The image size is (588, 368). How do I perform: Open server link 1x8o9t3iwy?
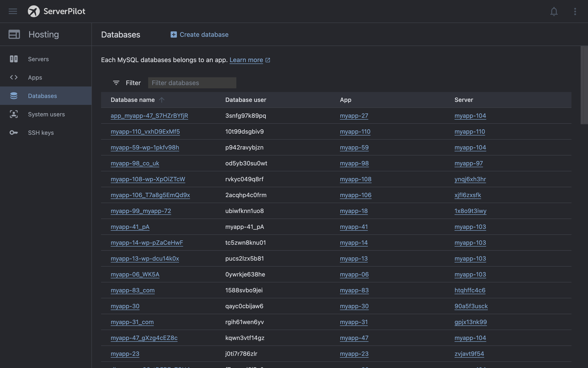point(470,211)
